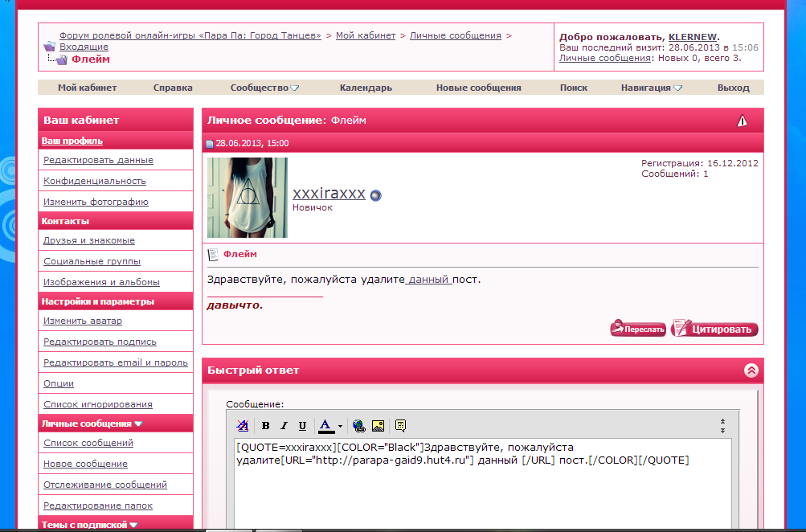This screenshot has width=806, height=532.
Task: Click the post icon beside the date 28.06.2013
Action: coord(210,144)
